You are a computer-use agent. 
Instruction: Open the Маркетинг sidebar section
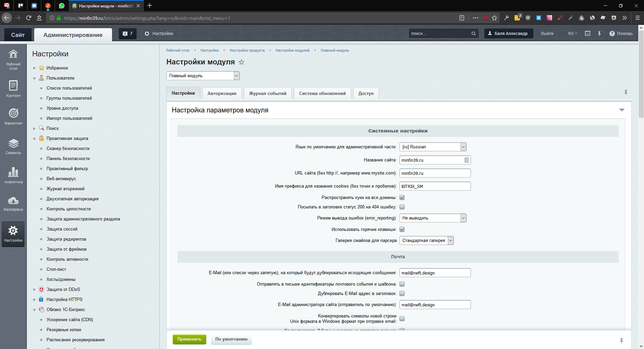click(13, 116)
